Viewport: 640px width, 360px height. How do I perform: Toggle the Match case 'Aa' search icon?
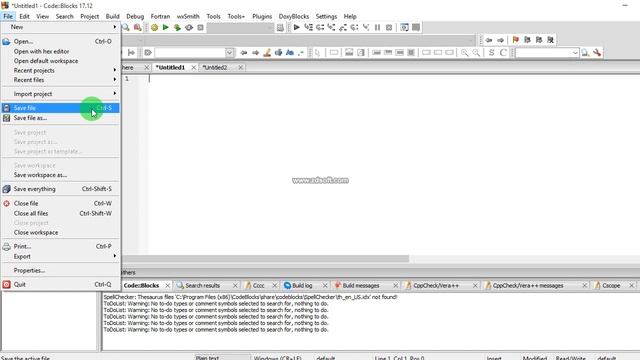coord(290,53)
